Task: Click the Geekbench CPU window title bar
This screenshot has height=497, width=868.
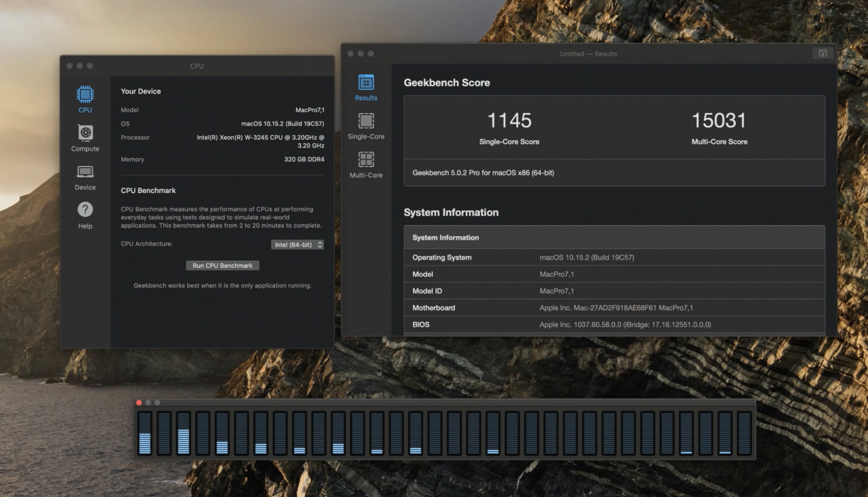Action: (x=197, y=66)
